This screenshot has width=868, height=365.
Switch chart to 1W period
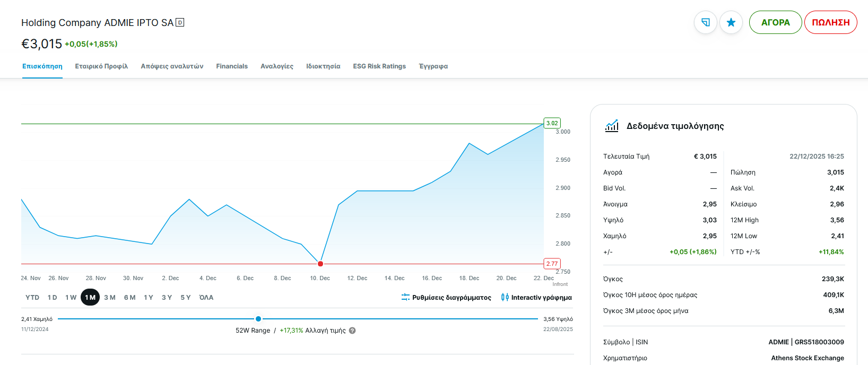click(x=71, y=298)
